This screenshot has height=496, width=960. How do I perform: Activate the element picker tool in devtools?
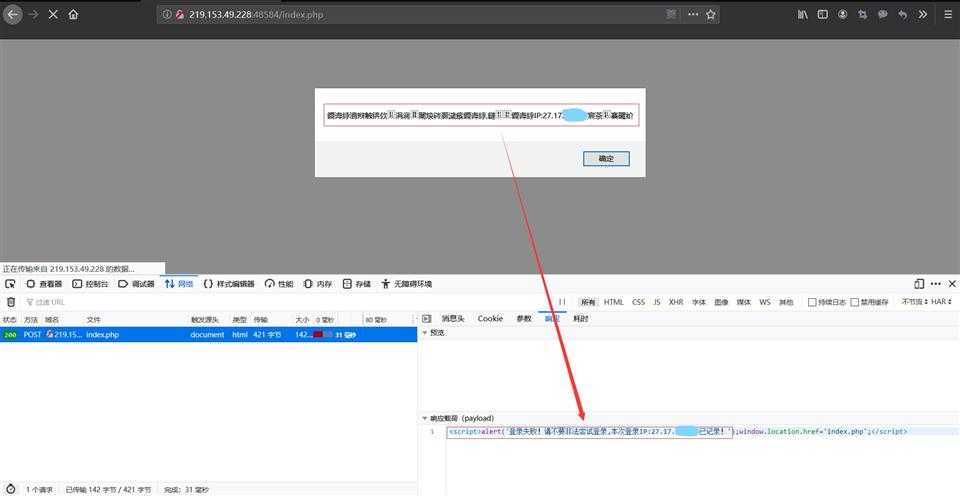(10, 284)
